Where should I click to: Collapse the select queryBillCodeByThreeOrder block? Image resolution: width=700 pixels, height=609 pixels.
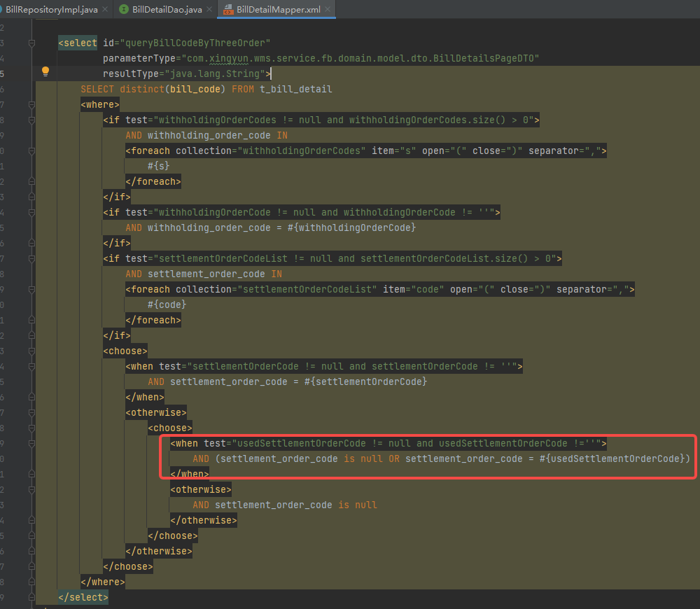(x=31, y=43)
